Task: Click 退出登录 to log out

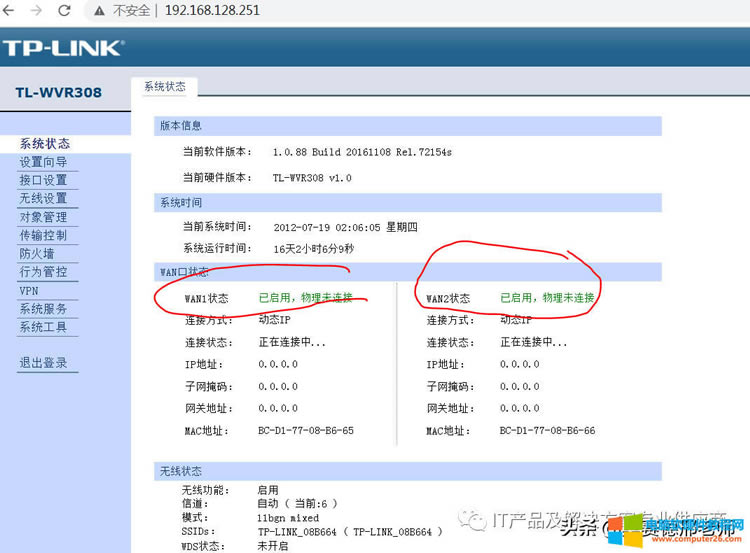Action: 43,363
